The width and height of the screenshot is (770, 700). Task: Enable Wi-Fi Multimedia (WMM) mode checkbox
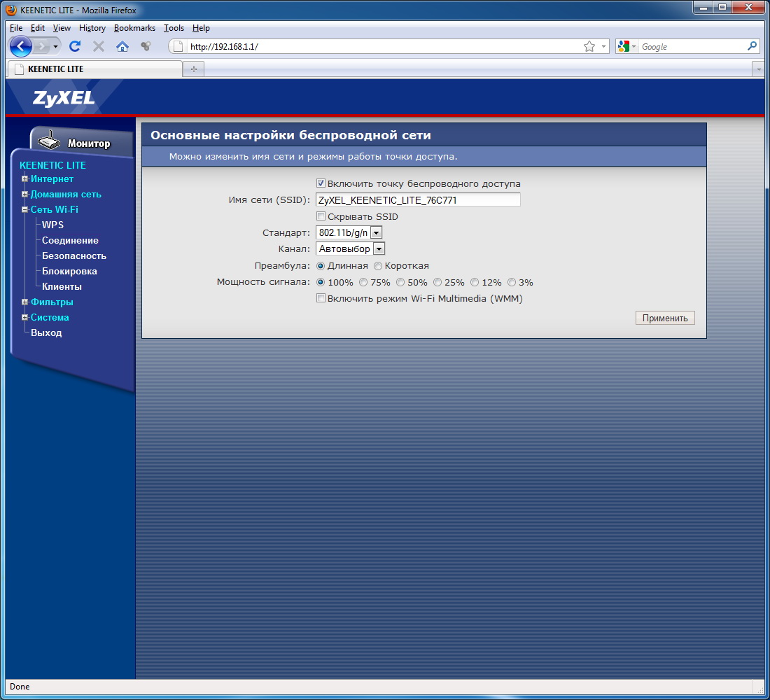pos(321,299)
